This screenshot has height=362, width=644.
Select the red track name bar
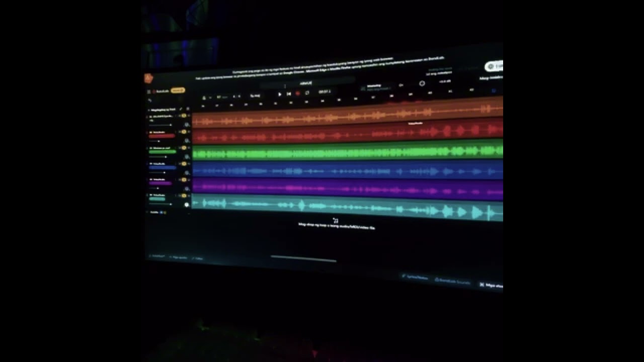tap(162, 136)
